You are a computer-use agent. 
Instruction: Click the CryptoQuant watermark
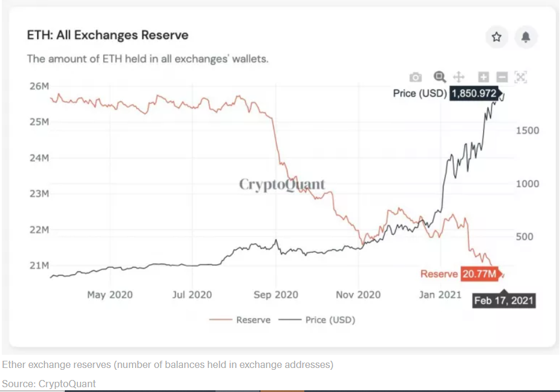coord(282,185)
